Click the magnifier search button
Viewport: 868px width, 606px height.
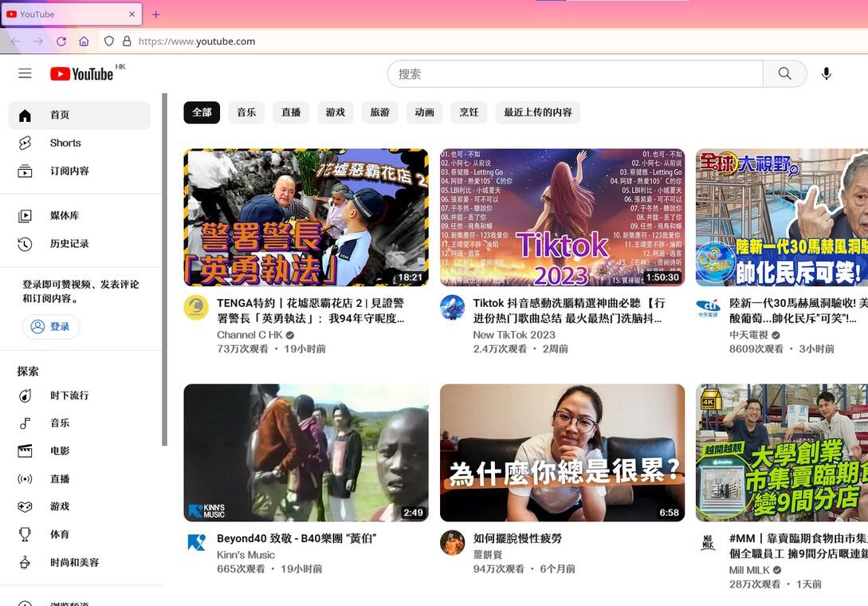(x=784, y=73)
